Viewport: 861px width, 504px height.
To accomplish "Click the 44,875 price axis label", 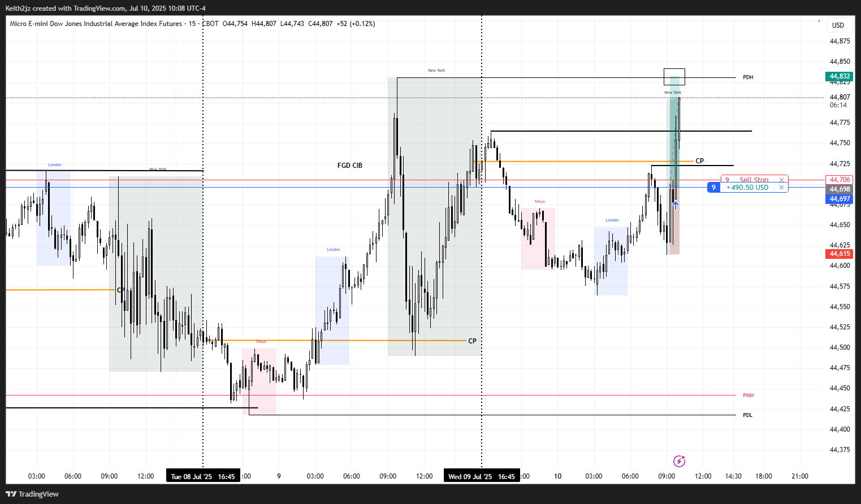I will point(840,41).
